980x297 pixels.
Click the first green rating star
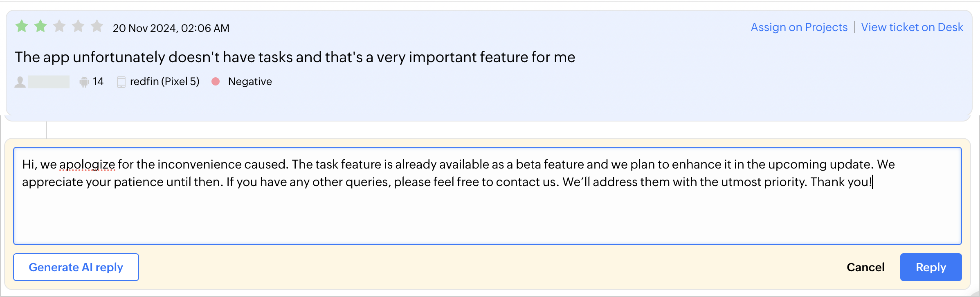click(x=22, y=27)
